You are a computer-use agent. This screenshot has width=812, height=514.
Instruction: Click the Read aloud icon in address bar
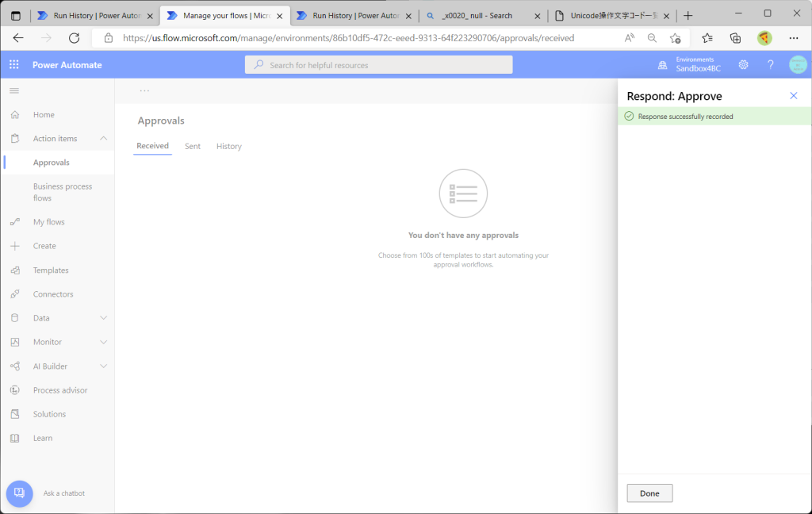click(629, 38)
